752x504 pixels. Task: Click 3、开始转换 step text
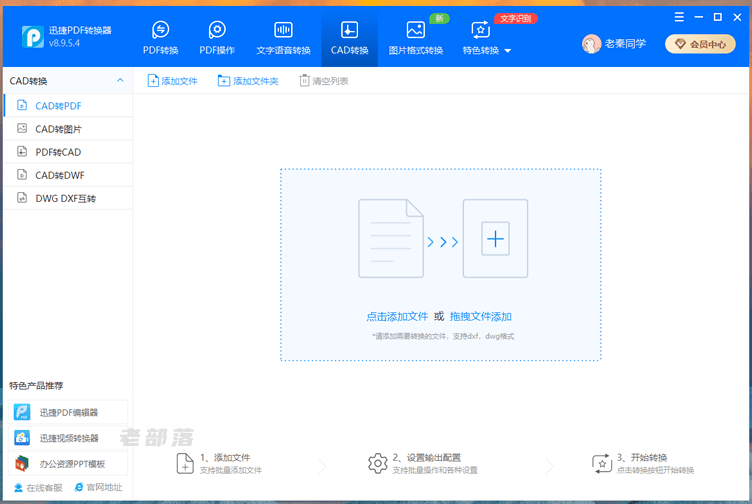pos(642,457)
